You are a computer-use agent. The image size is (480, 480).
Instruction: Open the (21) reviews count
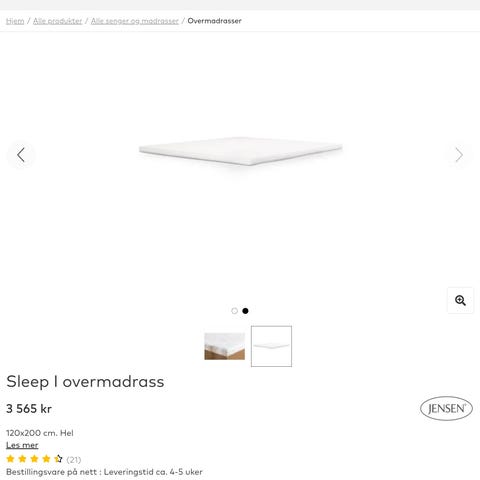[74, 460]
